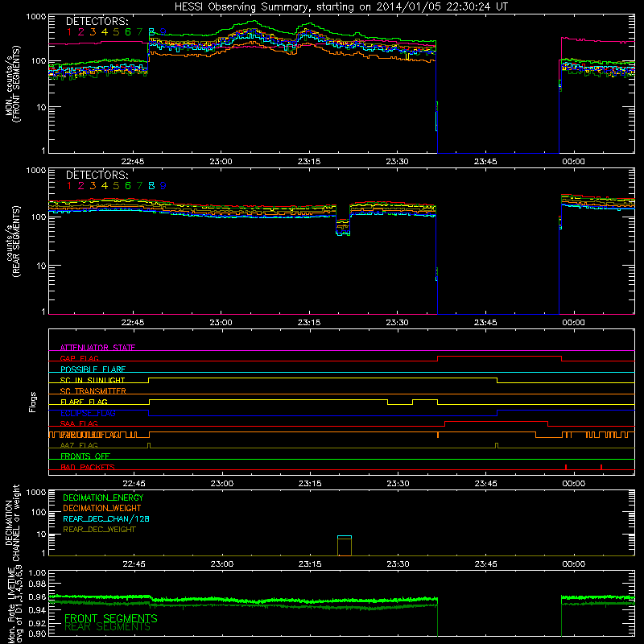Select the GAP FLAG label
Viewport: 644px width, 644px height.
click(x=79, y=358)
